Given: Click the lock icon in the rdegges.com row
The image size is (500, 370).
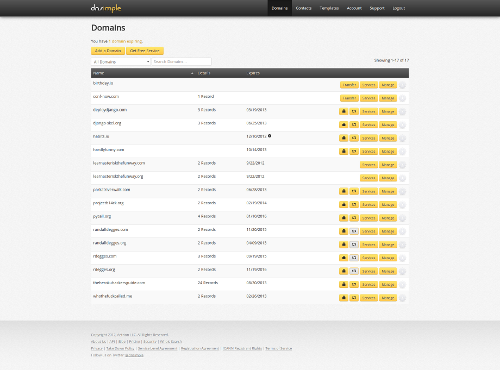Looking at the screenshot, I should point(343,258).
